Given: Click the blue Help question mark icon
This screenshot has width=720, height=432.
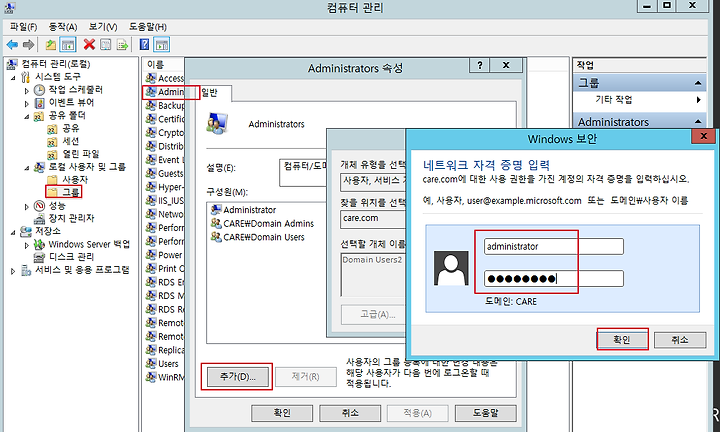Looking at the screenshot, I should (144, 45).
